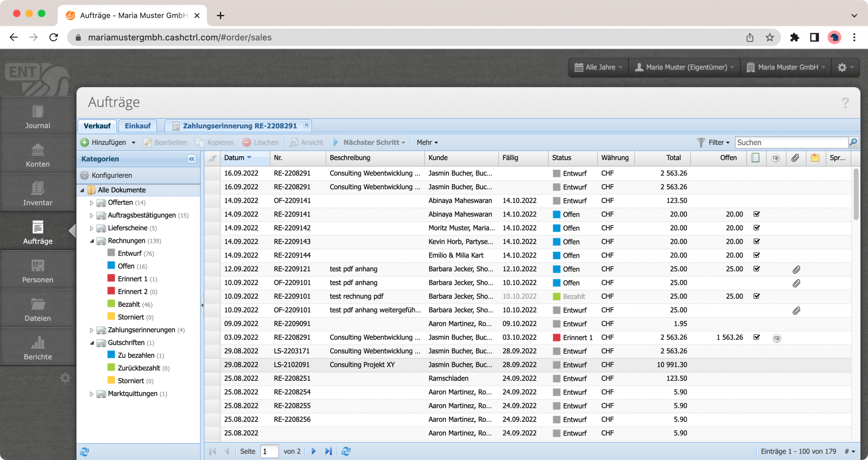The image size is (868, 460).
Task: Open the Konten bank icon
Action: (x=37, y=150)
